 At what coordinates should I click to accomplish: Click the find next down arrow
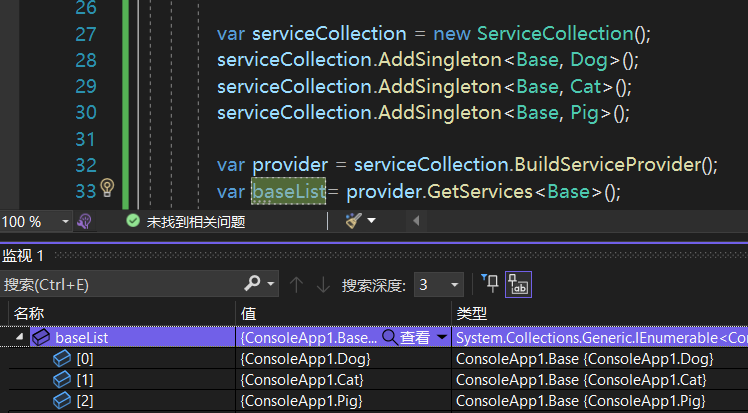click(x=323, y=285)
